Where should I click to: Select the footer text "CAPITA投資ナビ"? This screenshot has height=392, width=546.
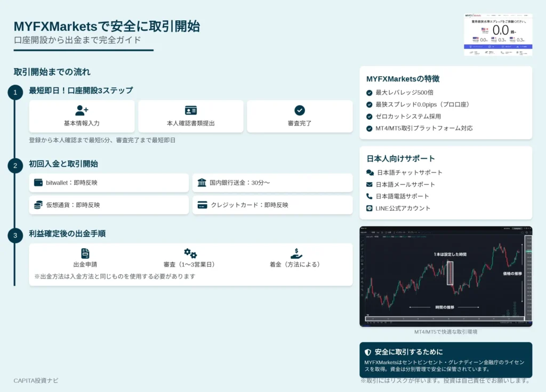click(36, 380)
